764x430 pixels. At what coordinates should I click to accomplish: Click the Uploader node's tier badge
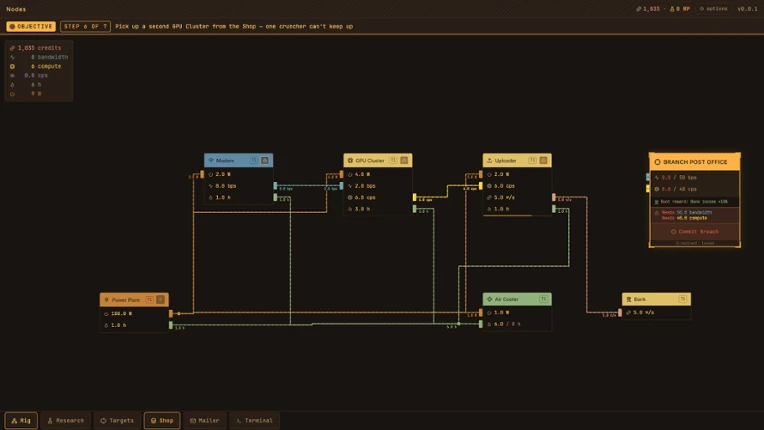[532, 160]
